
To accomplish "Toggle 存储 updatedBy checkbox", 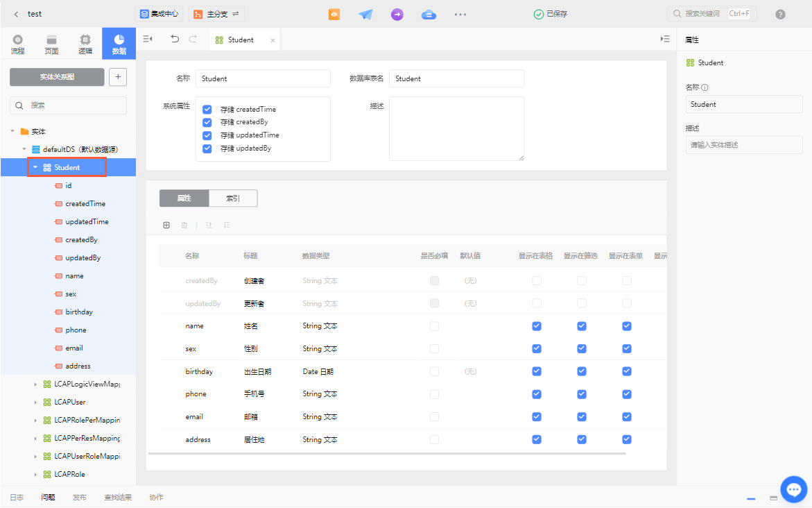I will click(207, 149).
